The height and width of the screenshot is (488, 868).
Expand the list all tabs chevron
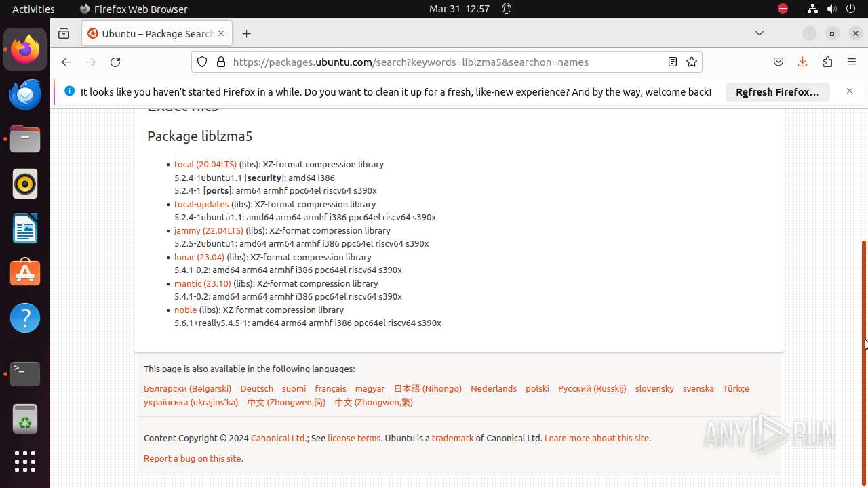point(759,33)
